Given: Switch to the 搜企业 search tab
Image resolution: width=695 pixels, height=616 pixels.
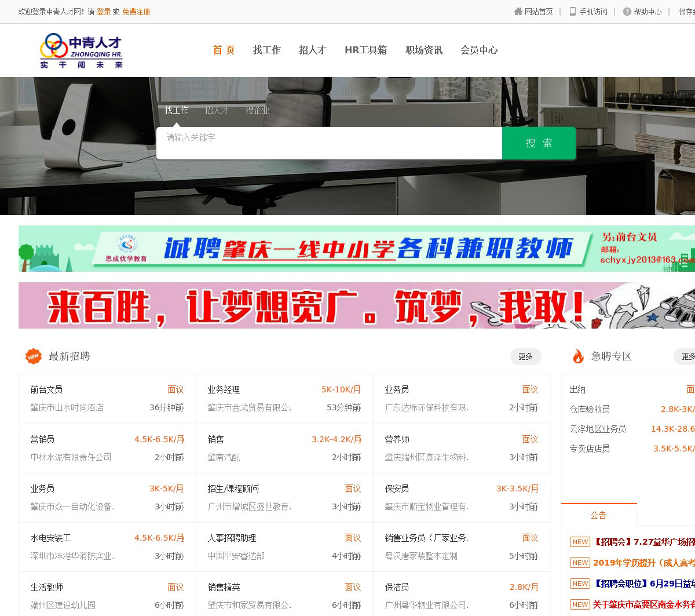Looking at the screenshot, I should tap(257, 110).
